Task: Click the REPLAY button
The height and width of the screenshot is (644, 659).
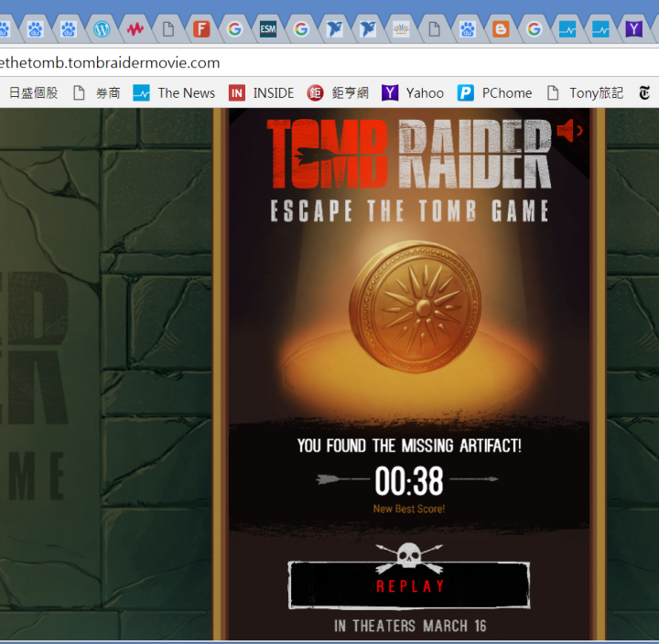Action: click(408, 585)
